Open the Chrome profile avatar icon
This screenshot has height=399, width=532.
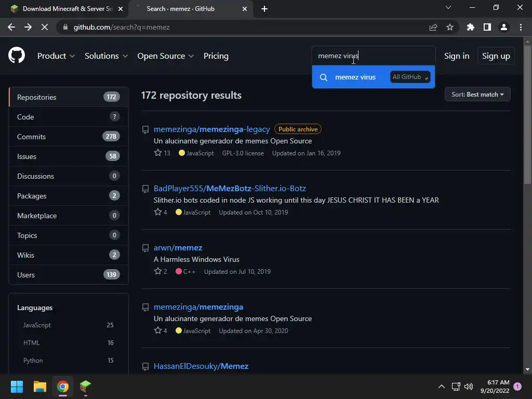click(504, 27)
